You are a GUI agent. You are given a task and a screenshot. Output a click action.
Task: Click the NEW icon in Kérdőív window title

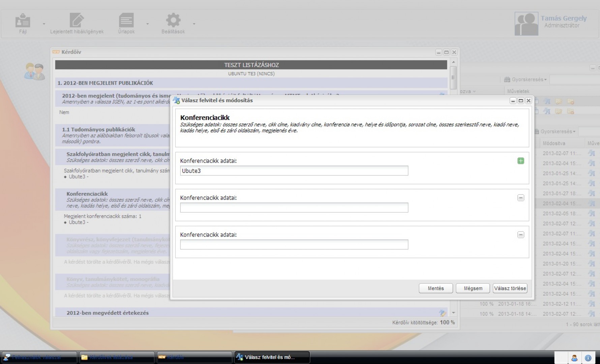point(56,52)
